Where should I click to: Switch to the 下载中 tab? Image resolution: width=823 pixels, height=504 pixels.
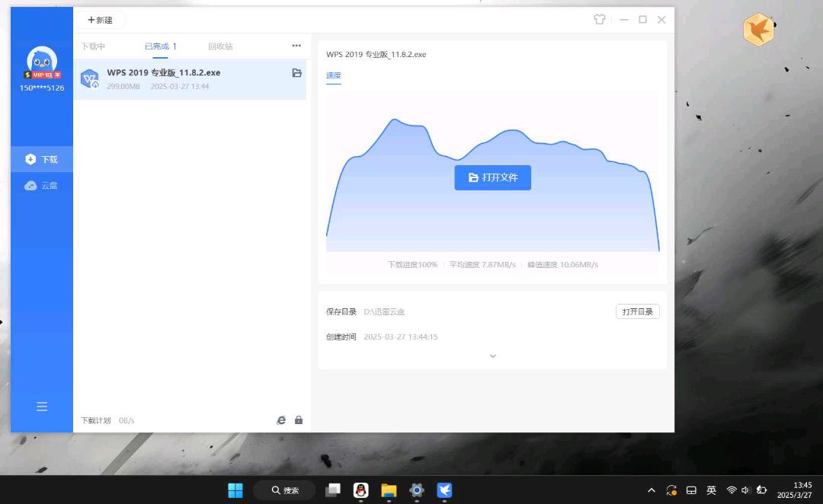tap(93, 46)
